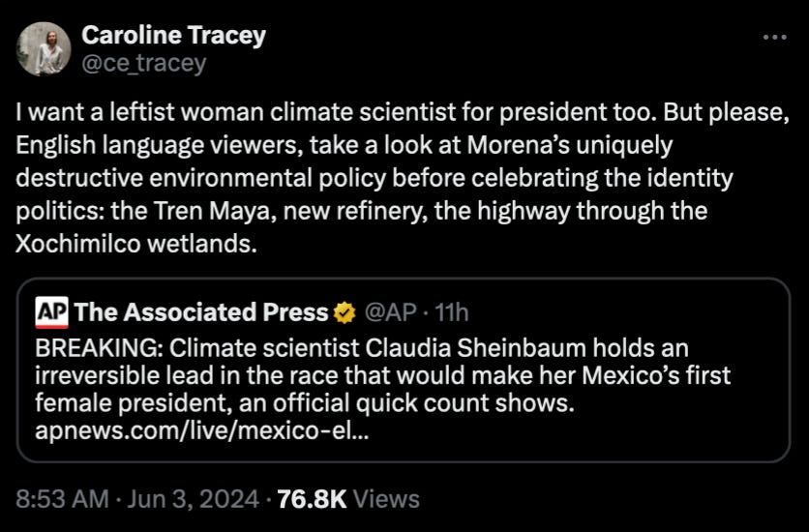
Task: Click the AP logo in quoted post
Action: click(x=51, y=312)
